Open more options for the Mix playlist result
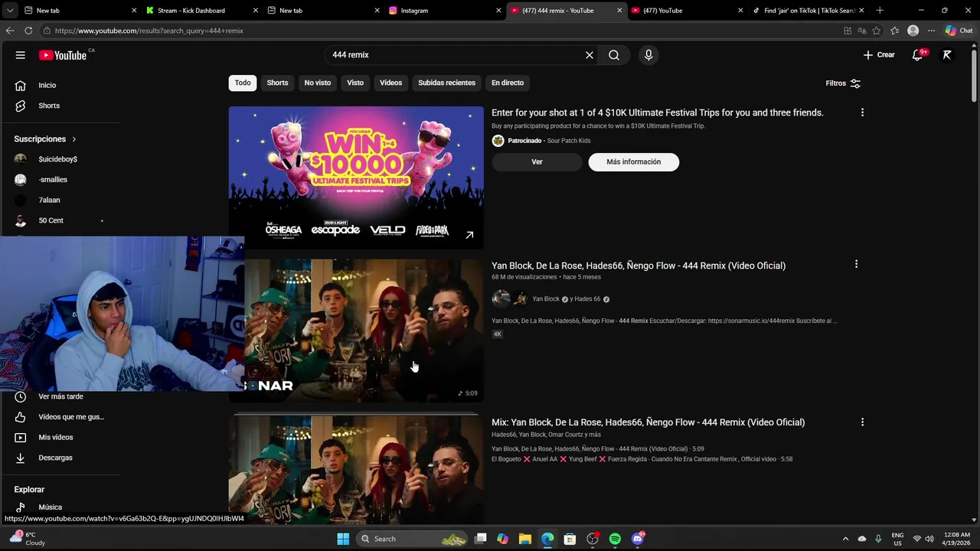980x551 pixels. (x=862, y=422)
